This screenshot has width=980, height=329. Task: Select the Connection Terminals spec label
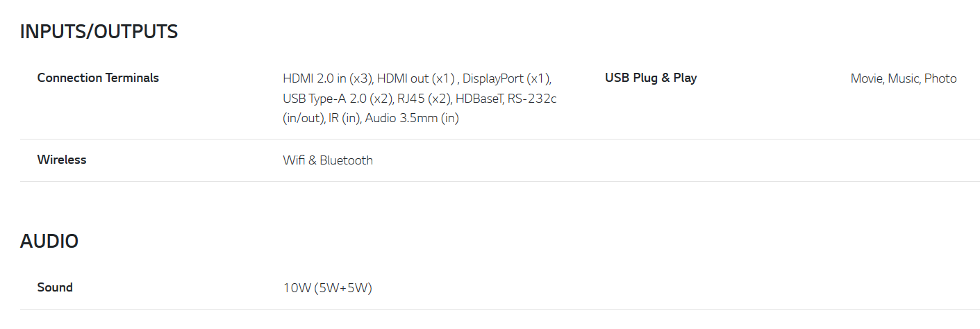point(98,78)
